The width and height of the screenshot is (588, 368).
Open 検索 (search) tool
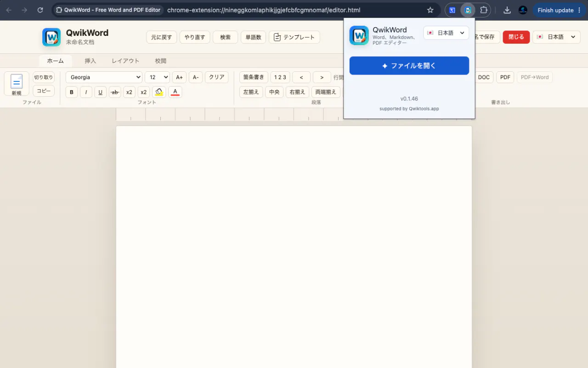tap(225, 37)
